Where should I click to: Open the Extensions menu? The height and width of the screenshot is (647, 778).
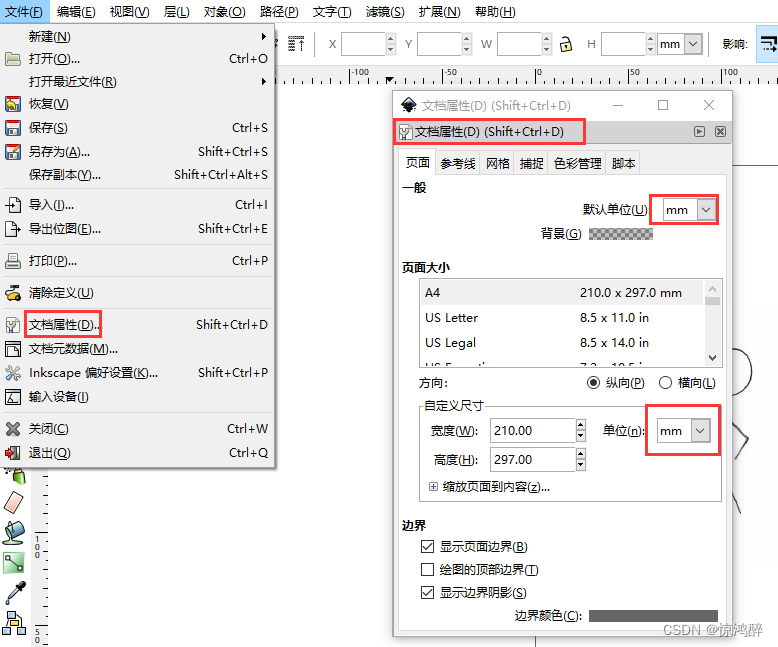pyautogui.click(x=439, y=11)
